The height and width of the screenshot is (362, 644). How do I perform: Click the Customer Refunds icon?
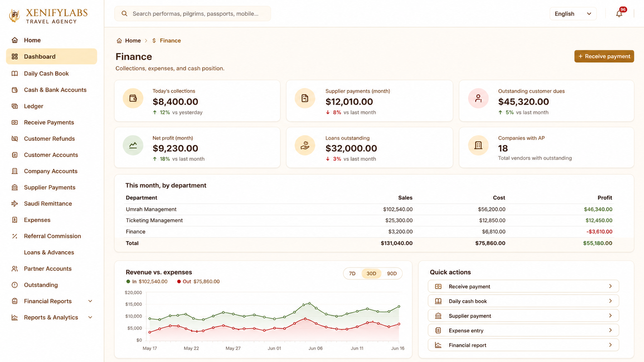15,138
